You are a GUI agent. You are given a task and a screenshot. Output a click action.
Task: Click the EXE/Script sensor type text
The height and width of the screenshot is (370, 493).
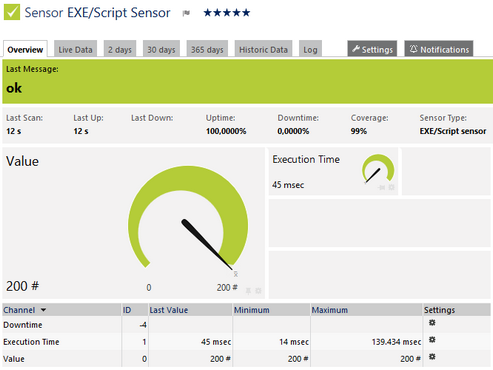click(x=453, y=131)
